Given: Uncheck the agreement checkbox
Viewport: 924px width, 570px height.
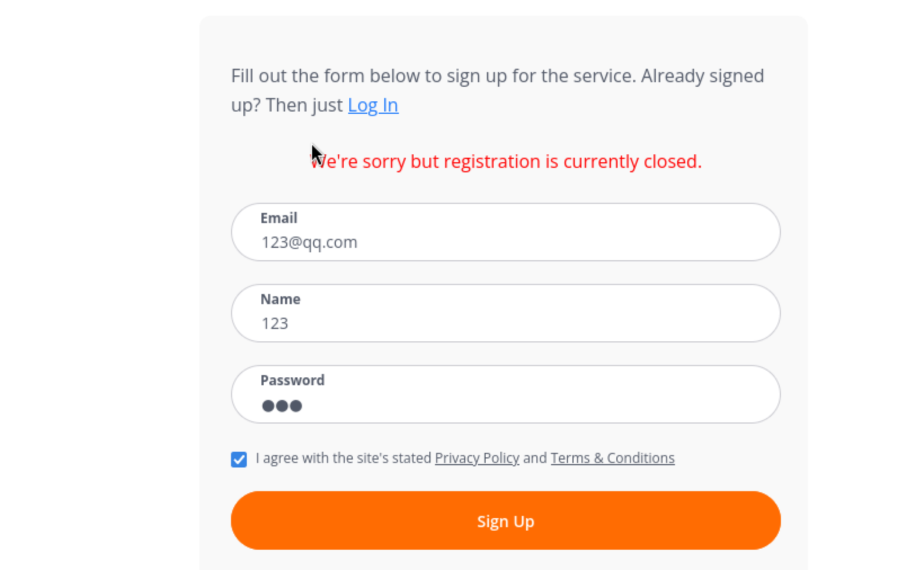Looking at the screenshot, I should click(239, 459).
